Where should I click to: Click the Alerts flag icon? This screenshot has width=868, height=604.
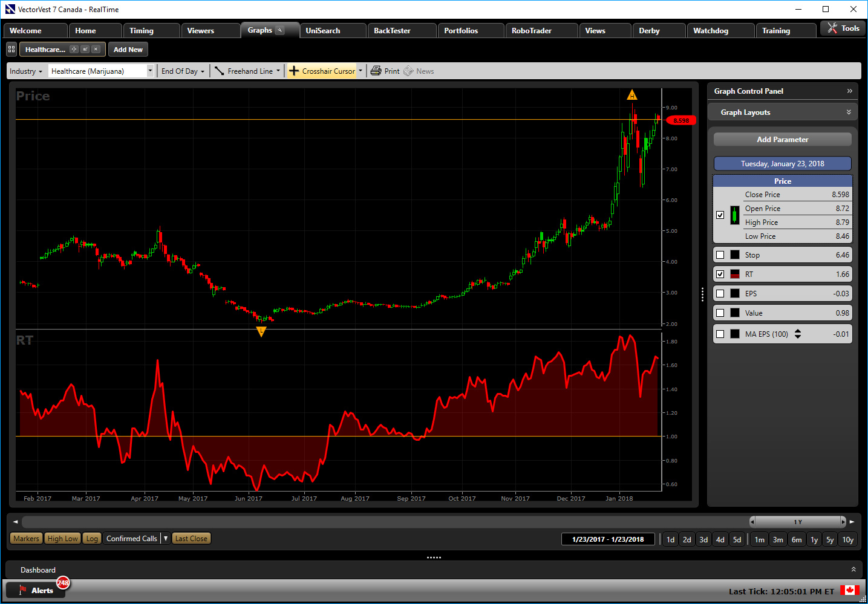point(22,590)
